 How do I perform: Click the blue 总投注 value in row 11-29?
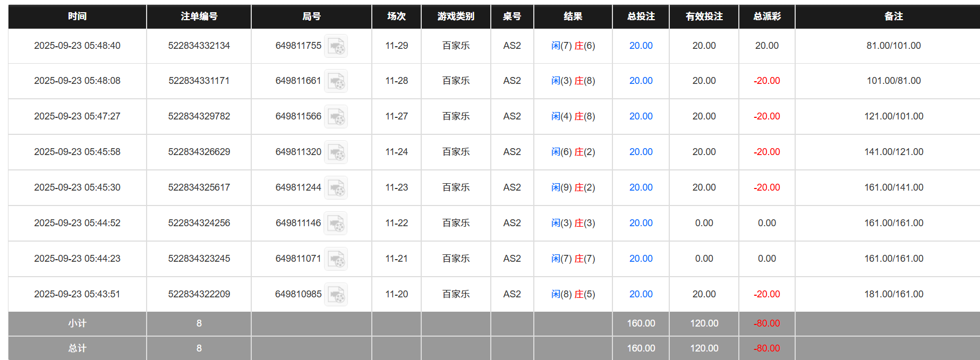640,46
